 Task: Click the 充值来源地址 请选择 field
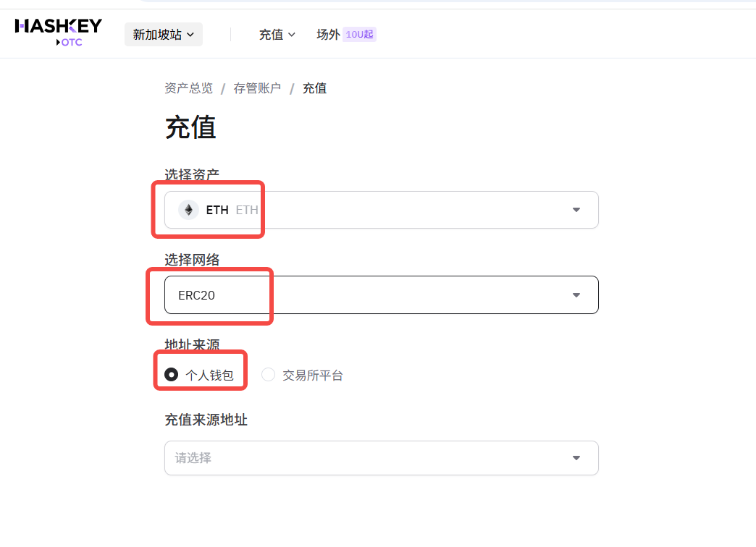click(x=381, y=458)
